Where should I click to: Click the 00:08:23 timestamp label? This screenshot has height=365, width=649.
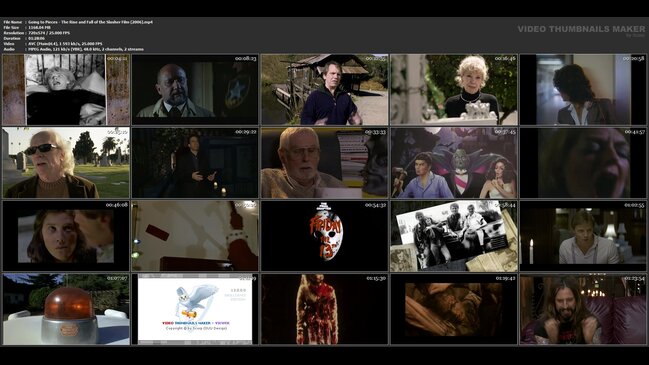point(245,59)
